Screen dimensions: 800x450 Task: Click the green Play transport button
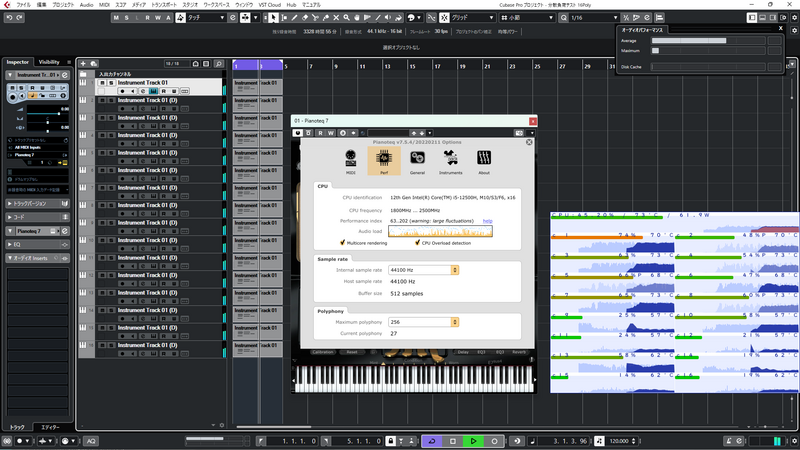click(x=473, y=441)
